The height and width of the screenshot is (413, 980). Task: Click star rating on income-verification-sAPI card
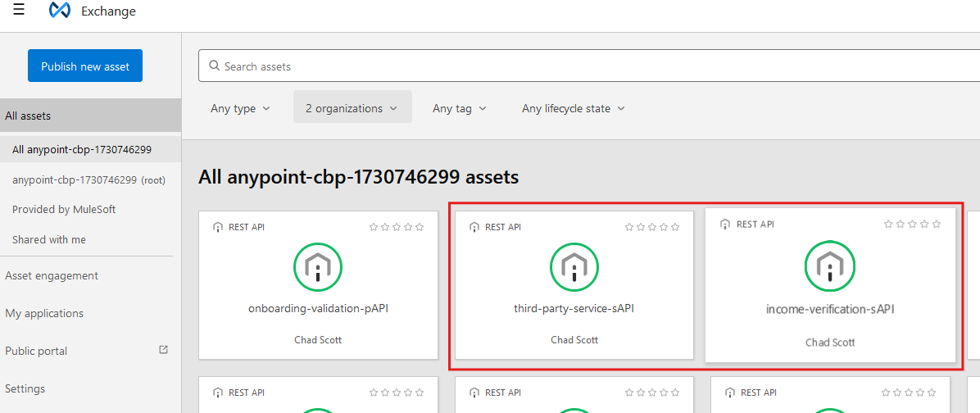(x=913, y=224)
